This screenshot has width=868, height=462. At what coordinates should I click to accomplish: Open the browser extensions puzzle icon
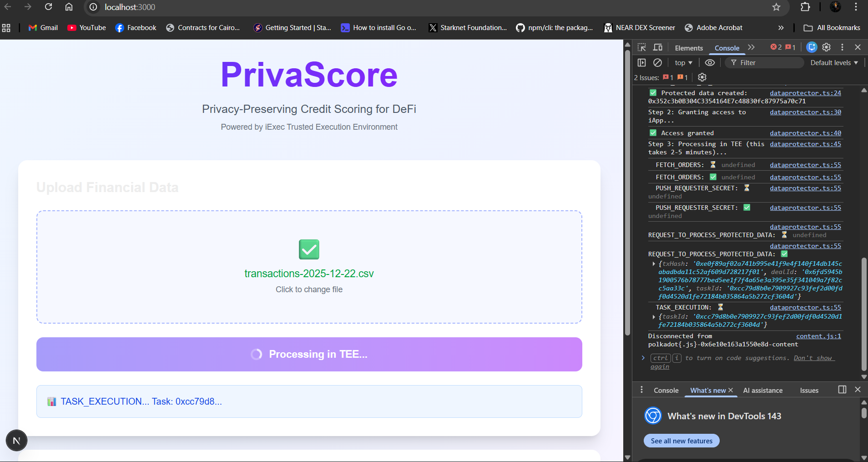pyautogui.click(x=805, y=7)
